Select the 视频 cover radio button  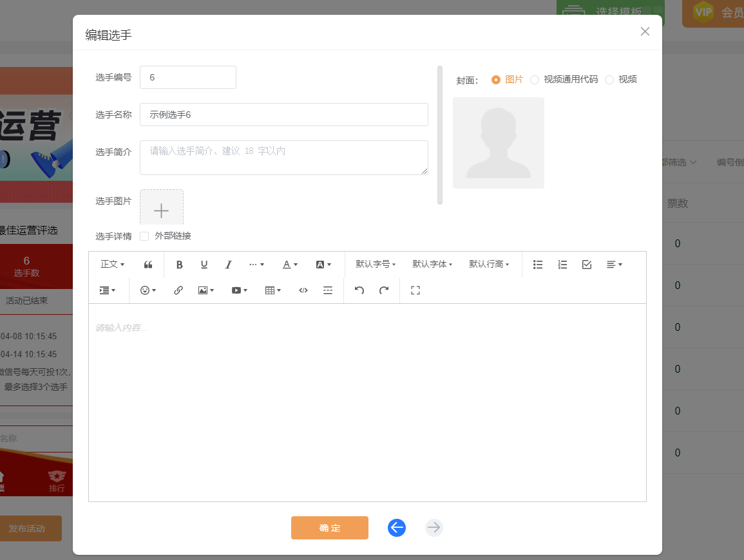coord(609,80)
